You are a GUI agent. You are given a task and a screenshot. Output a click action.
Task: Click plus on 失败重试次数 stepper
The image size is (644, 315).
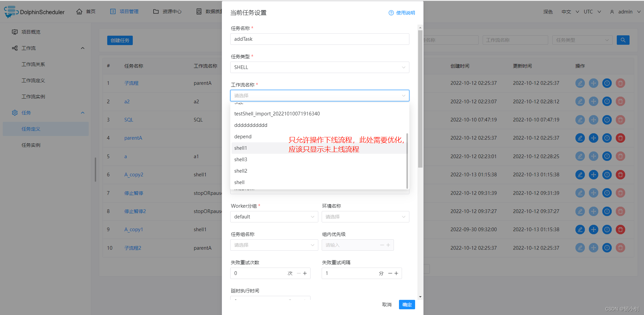tap(305, 273)
